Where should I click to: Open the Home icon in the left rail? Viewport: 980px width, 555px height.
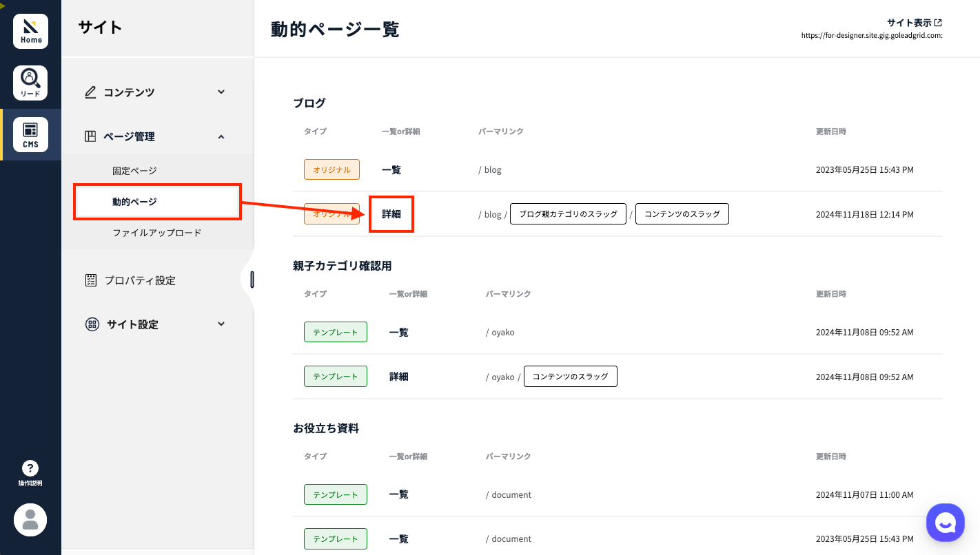click(30, 31)
